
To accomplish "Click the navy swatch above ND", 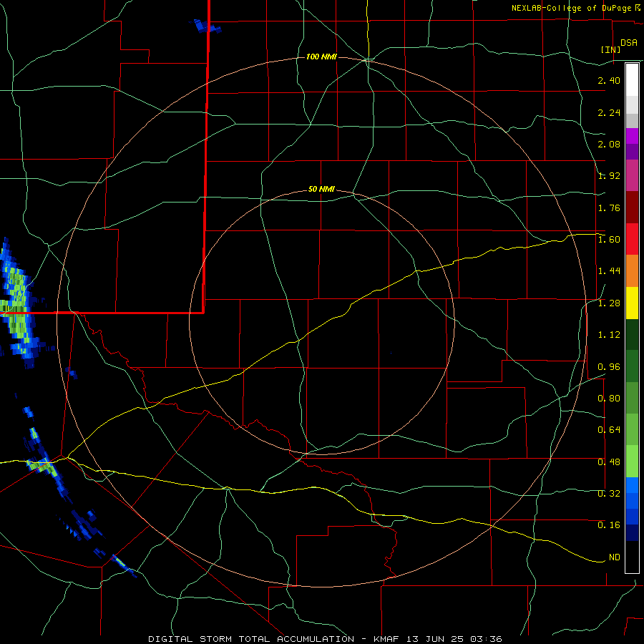I will 632,533.
